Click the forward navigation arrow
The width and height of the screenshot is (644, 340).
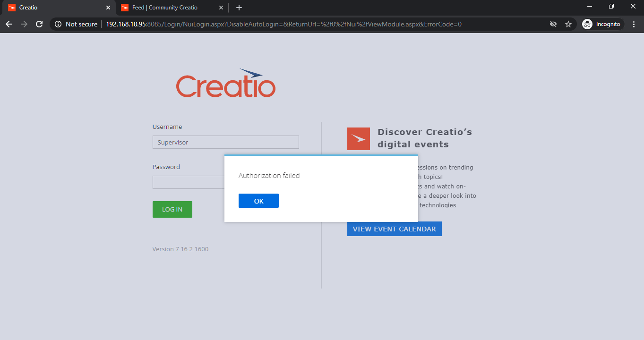pos(24,24)
